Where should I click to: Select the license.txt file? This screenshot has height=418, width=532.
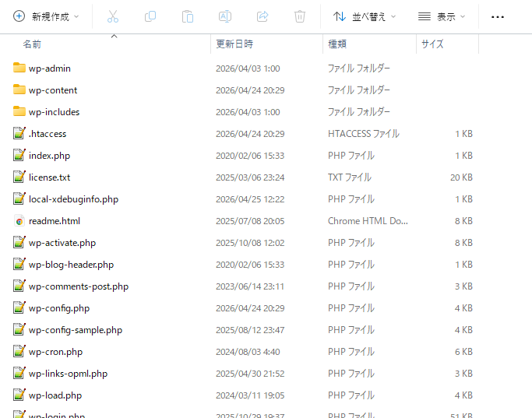click(49, 177)
